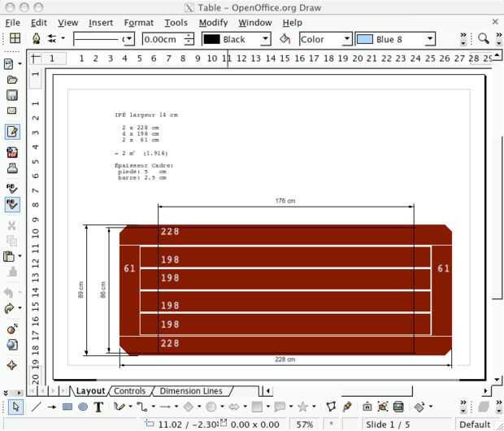Viewport: 504px width, 431px height.
Task: Expand the Paste dropdown arrow
Action: (x=20, y=256)
